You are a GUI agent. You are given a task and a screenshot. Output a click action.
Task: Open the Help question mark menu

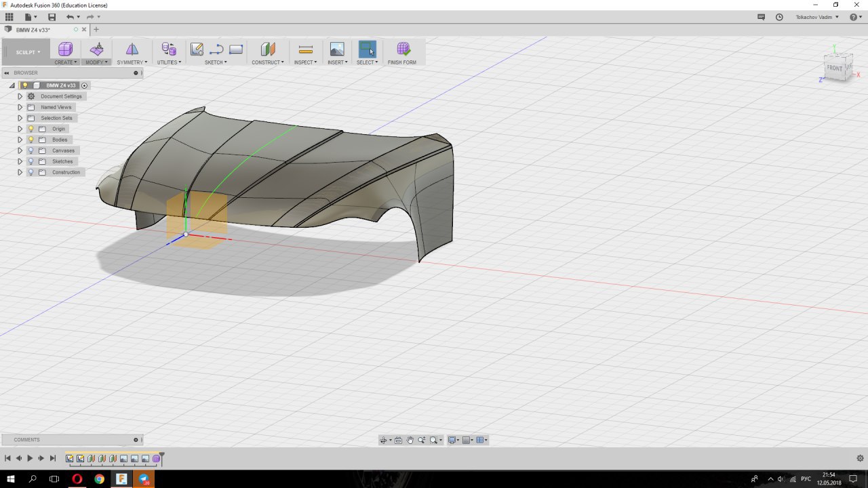tap(855, 17)
